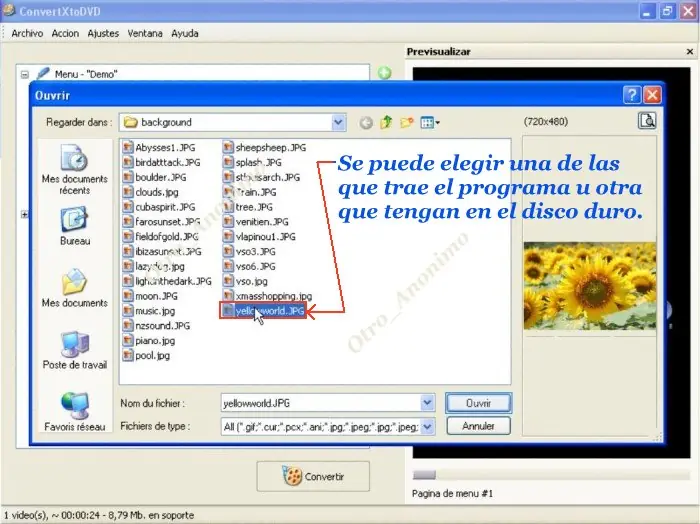
Task: Expand the plus node in project tree
Action: coord(25,215)
